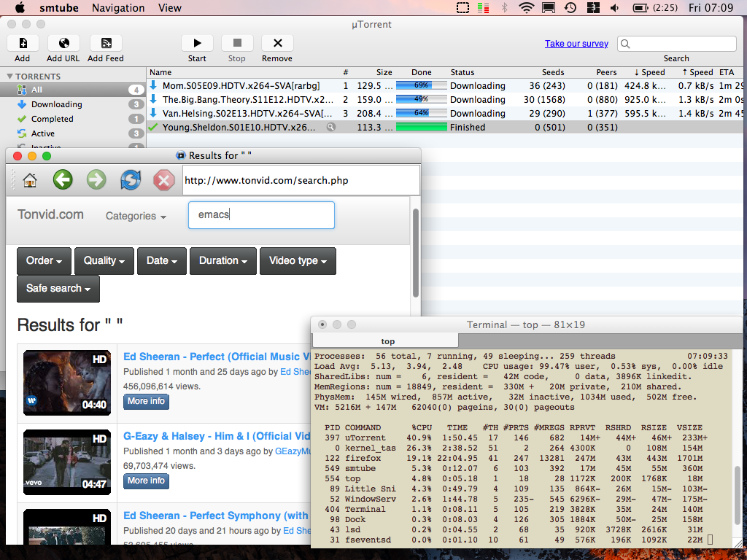
Task: Stop loading with the red X icon
Action: tap(164, 181)
